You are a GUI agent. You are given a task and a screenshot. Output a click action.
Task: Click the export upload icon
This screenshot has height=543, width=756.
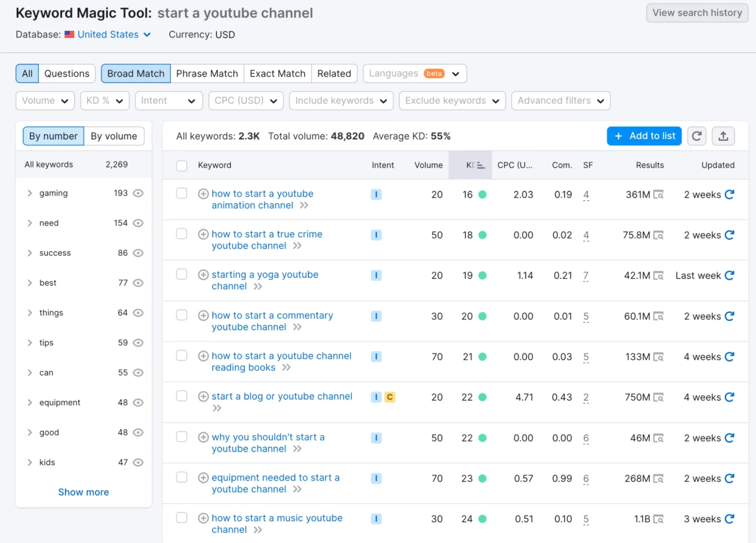[x=723, y=136]
